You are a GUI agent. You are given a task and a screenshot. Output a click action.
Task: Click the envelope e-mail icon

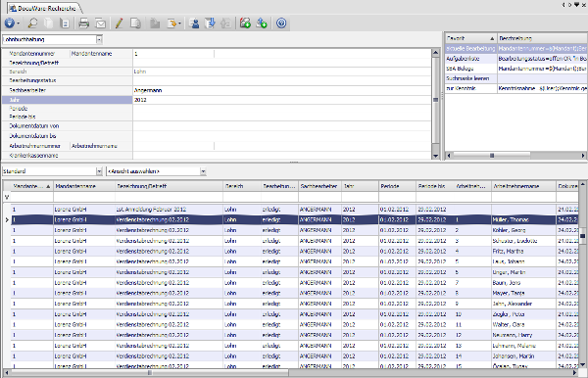pos(100,24)
